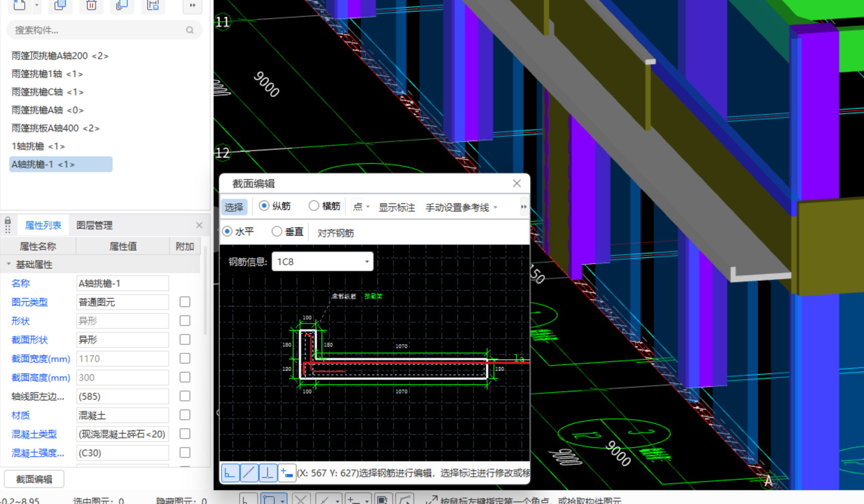Image resolution: width=864 pixels, height=504 pixels.
Task: Toggle the 截面形状 附加 checkbox
Action: pos(185,339)
